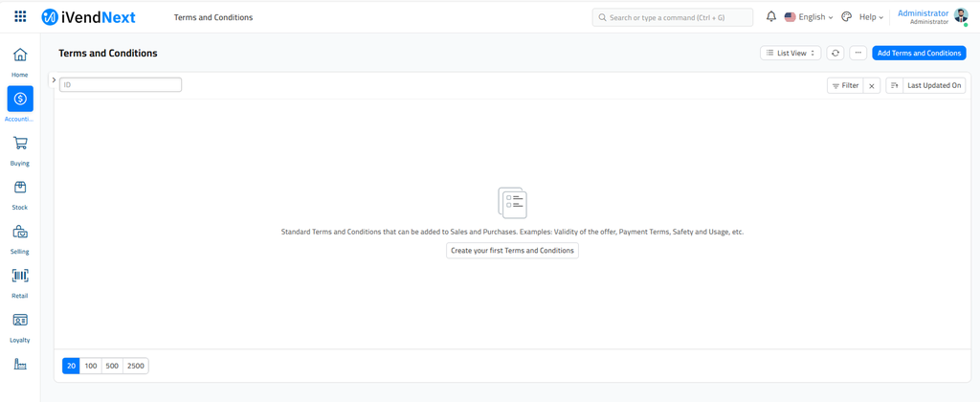Screen dimensions: 980x402
Task: Click the theme palette icon
Action: click(846, 17)
